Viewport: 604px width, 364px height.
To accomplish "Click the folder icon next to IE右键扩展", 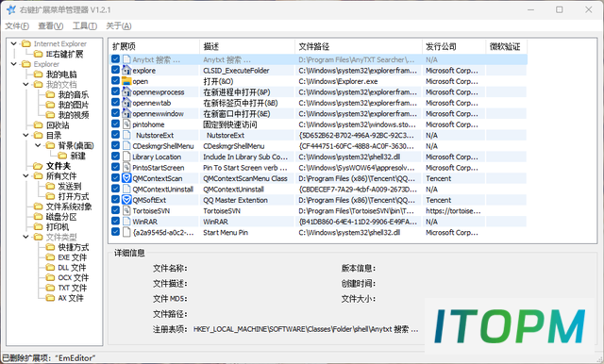I will point(38,54).
